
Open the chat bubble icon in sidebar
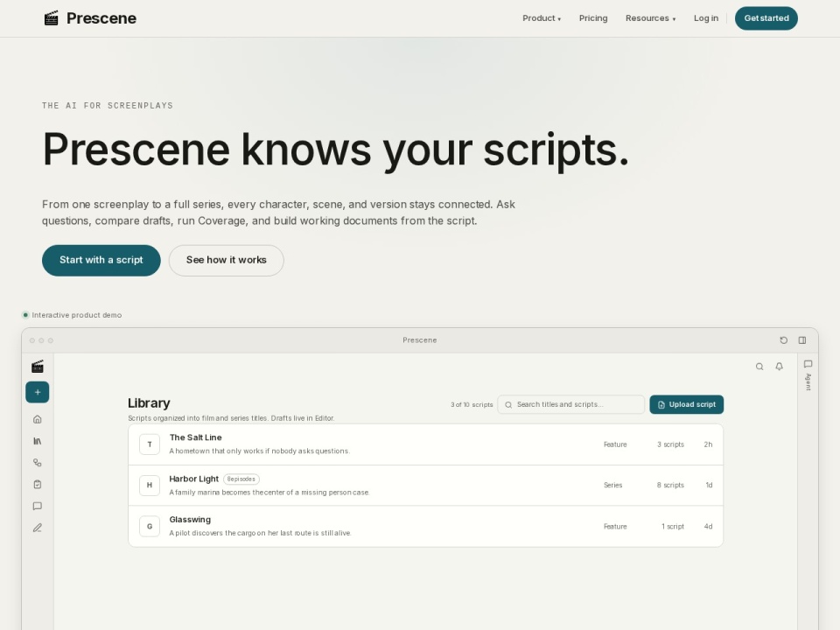pyautogui.click(x=38, y=507)
